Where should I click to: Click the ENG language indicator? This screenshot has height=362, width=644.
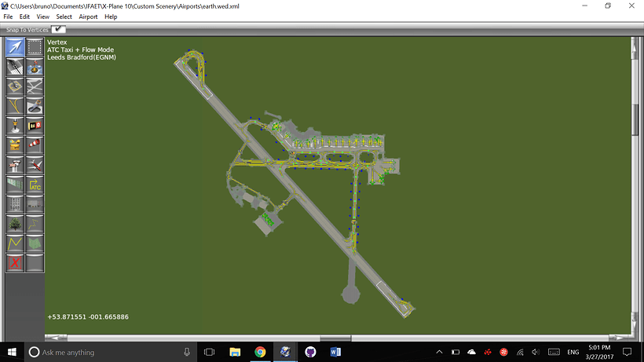[x=573, y=352]
